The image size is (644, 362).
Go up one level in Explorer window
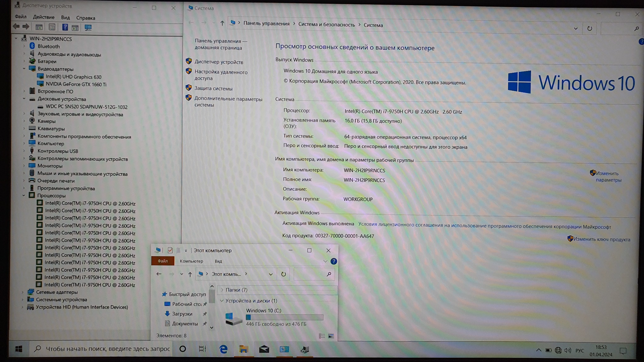pos(190,274)
